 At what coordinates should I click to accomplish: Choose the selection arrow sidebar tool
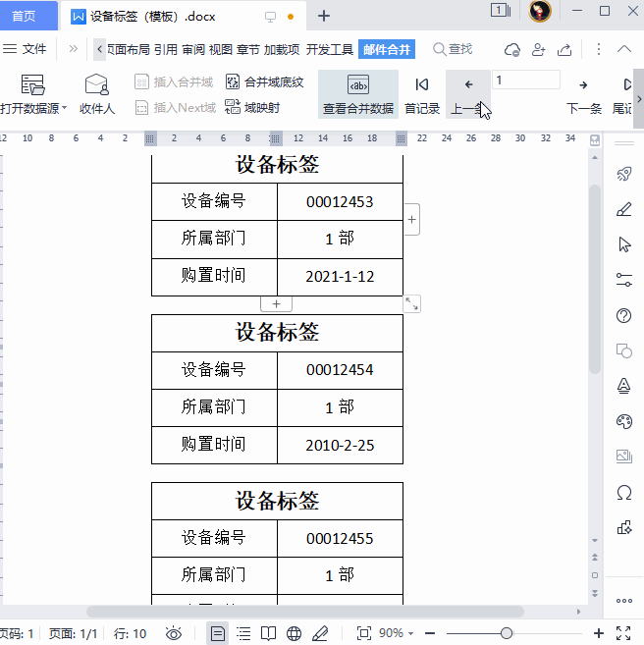pyautogui.click(x=624, y=244)
